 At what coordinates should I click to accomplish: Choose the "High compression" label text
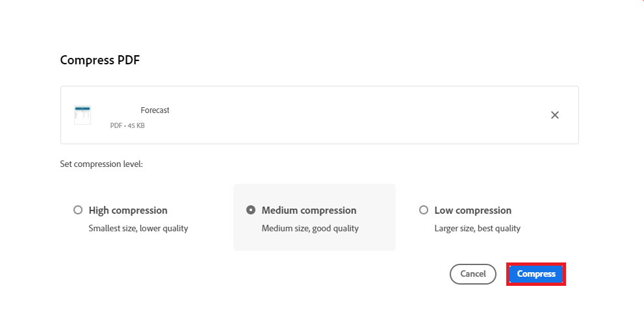[128, 211]
